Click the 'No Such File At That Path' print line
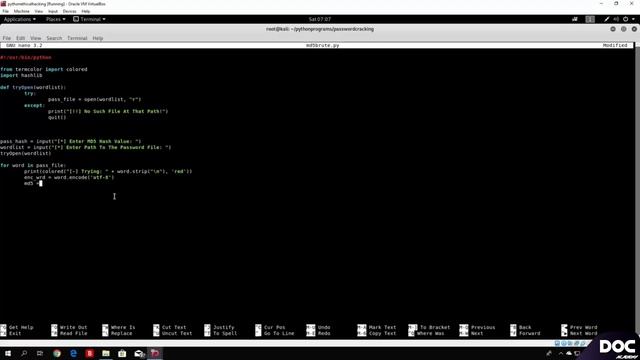The image size is (640, 360). [x=108, y=111]
